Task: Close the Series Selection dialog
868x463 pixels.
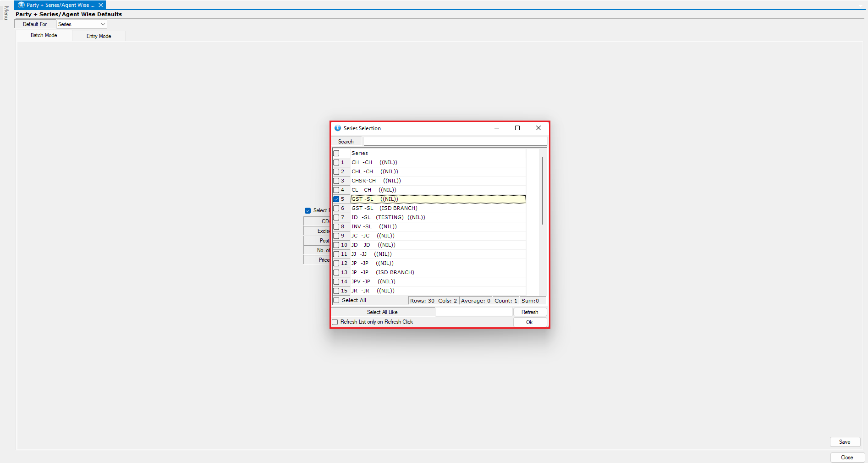Action: pyautogui.click(x=538, y=128)
